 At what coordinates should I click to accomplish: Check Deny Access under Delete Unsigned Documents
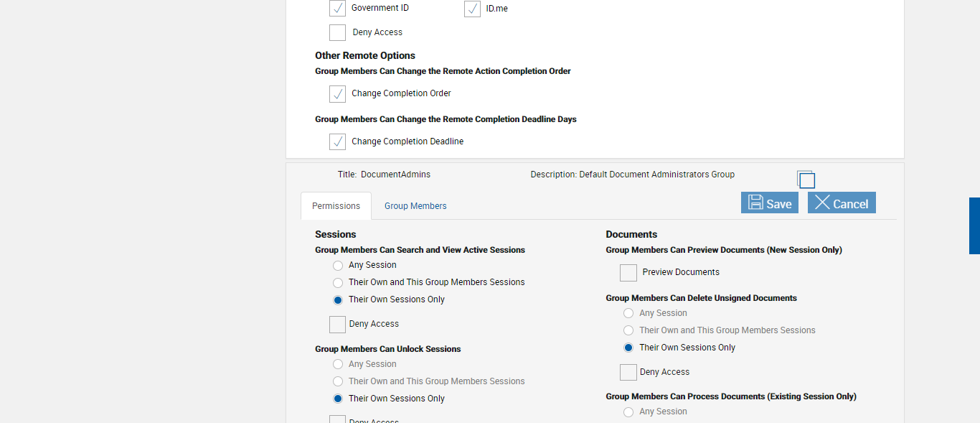[628, 372]
